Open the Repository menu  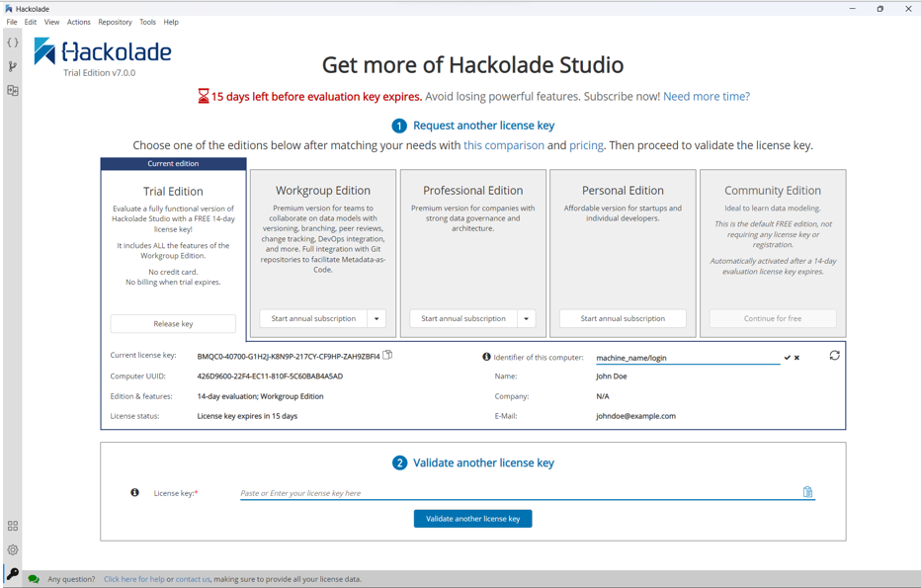(x=114, y=22)
